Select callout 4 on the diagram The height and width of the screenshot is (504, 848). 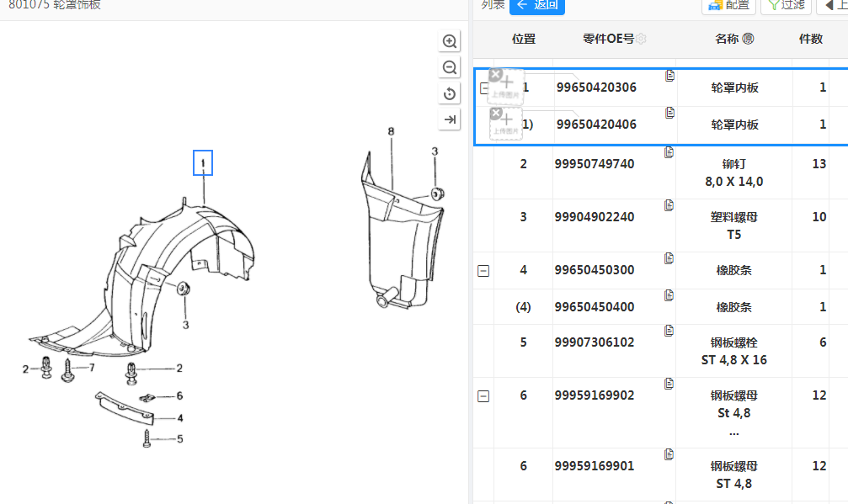(x=180, y=418)
